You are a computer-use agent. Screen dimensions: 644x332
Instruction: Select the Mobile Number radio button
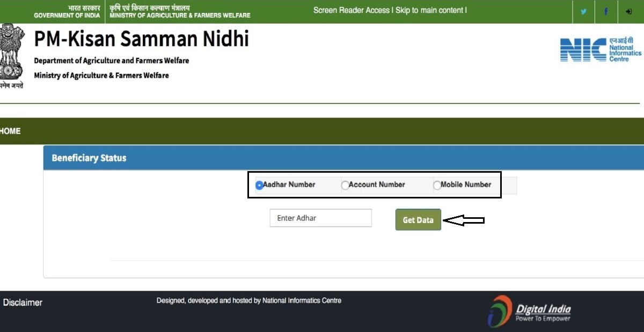[x=437, y=185]
